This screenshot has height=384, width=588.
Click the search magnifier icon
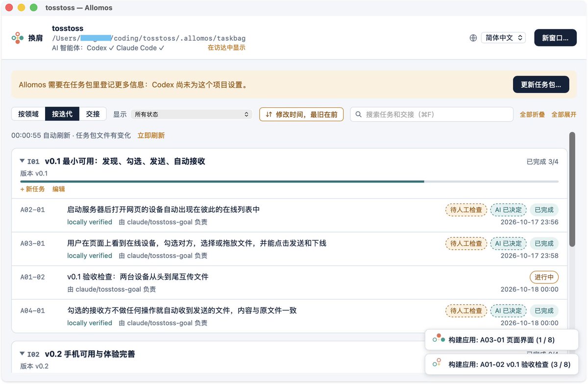pos(359,114)
